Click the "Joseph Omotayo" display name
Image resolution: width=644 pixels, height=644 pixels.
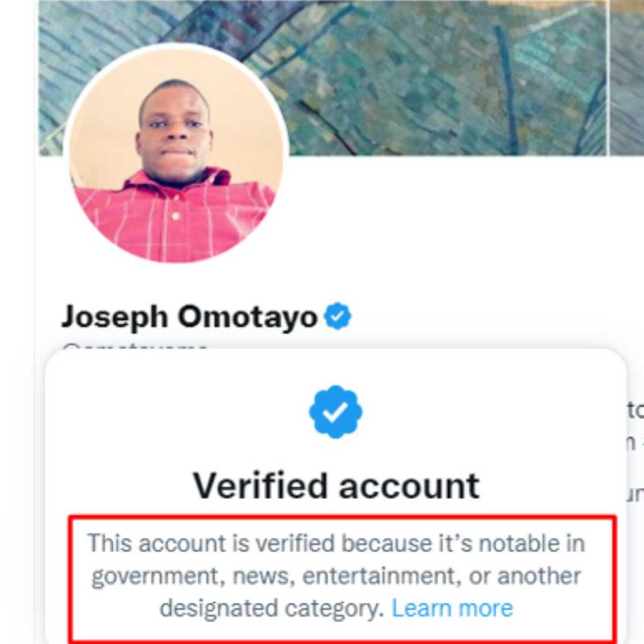pyautogui.click(x=189, y=317)
